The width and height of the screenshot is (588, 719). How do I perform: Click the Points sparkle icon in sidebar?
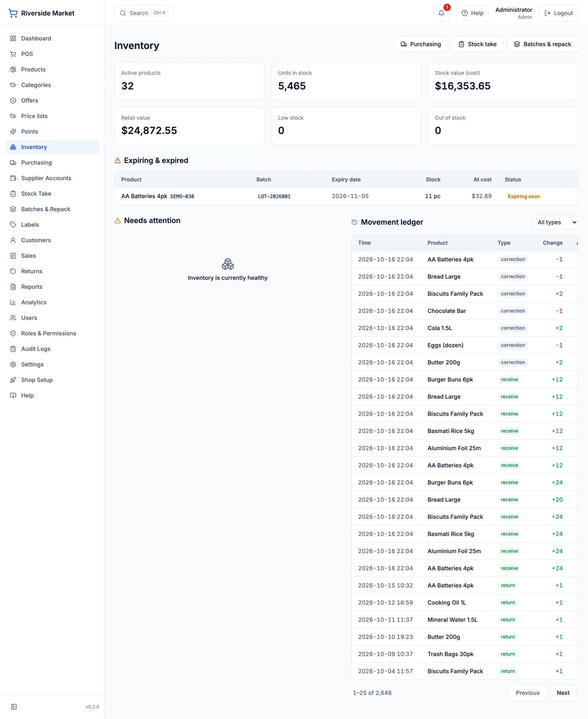pos(13,132)
